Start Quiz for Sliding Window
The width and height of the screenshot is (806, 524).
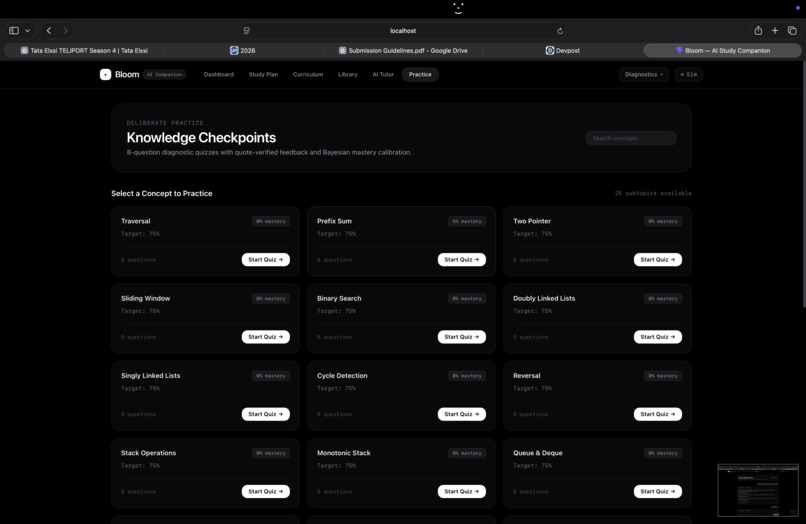coord(266,337)
